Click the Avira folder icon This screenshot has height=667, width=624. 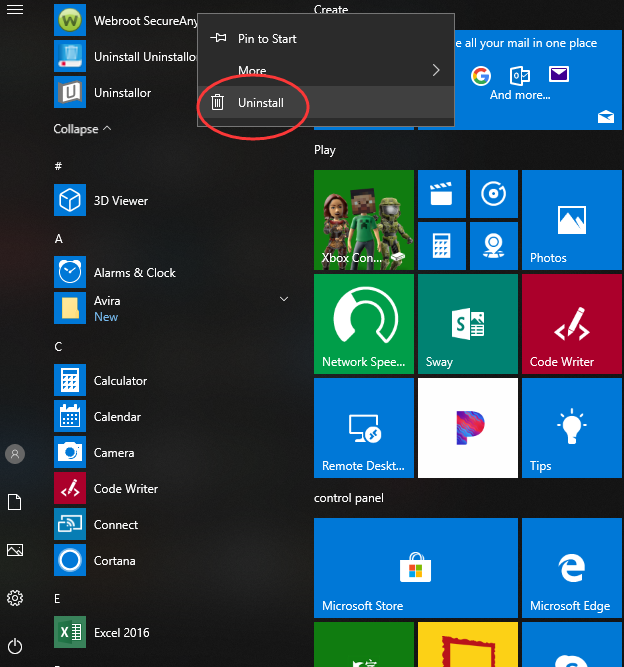click(x=70, y=308)
